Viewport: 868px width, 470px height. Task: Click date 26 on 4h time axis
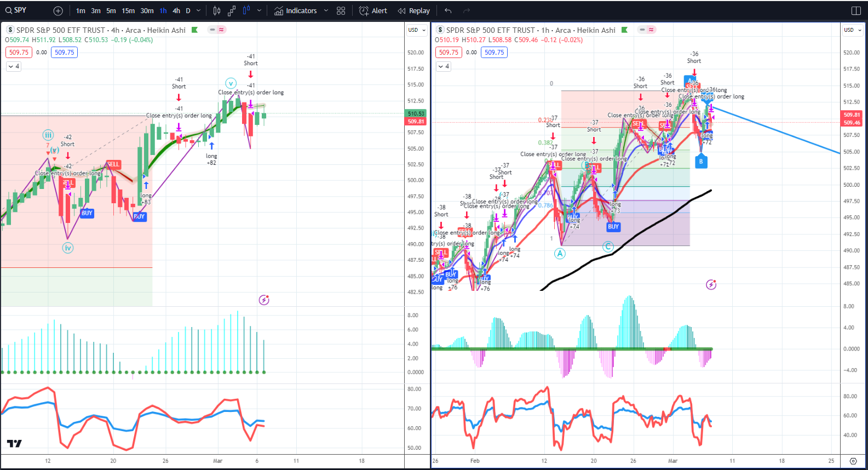coord(165,461)
